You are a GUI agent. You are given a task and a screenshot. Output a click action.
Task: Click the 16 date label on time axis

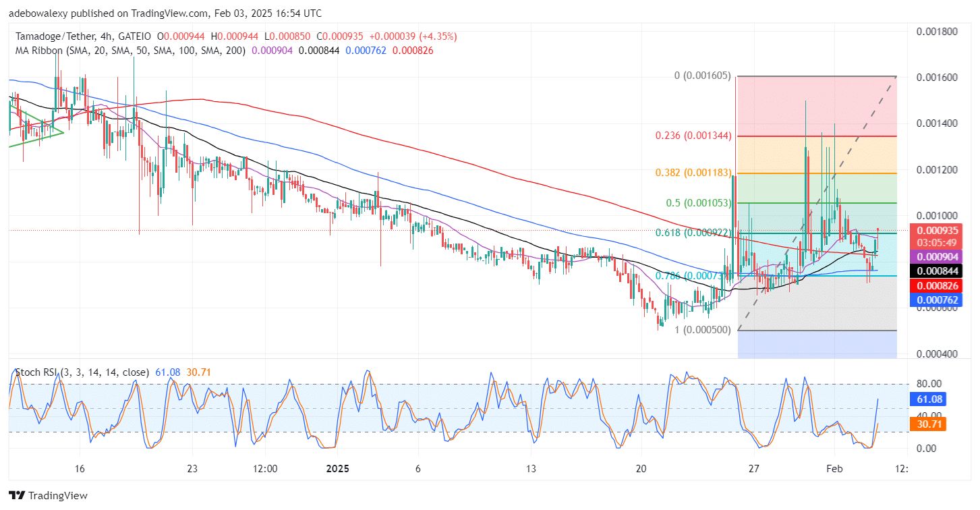[x=80, y=469]
